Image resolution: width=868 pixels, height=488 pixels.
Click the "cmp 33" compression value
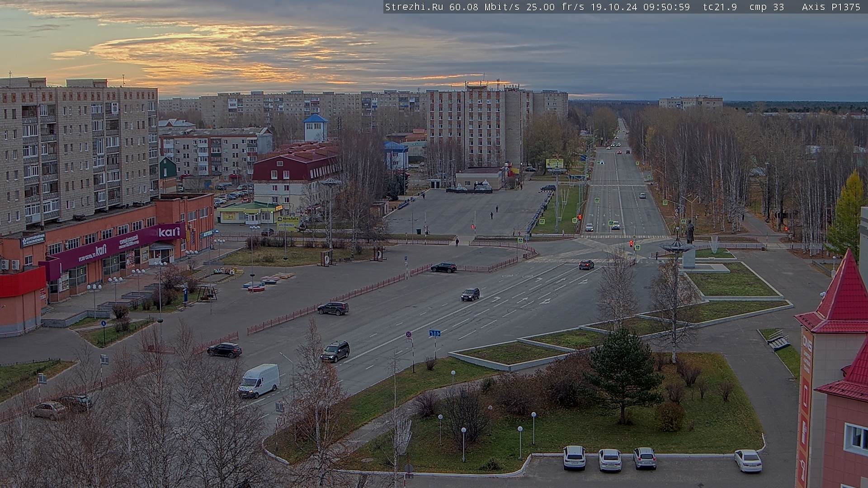(x=766, y=7)
